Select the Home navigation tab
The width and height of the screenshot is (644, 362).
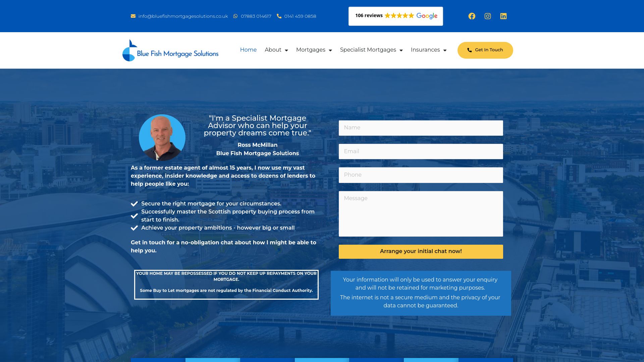tap(248, 50)
